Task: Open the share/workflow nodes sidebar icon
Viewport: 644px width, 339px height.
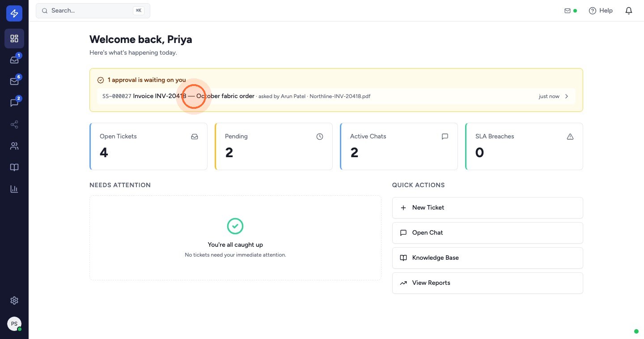Action: tap(14, 124)
